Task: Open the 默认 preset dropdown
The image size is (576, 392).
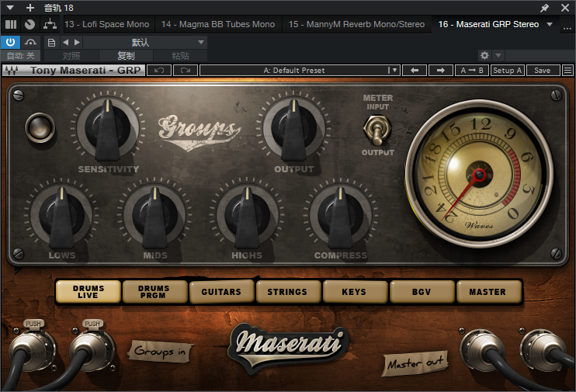Action: coord(144,42)
